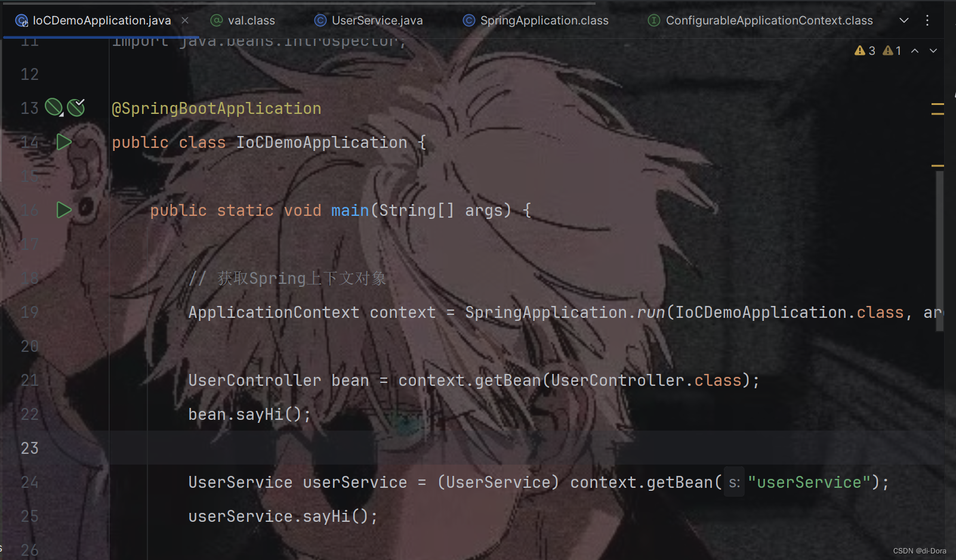Open the ConfigurableApplicationContext.class tab
The width and height of the screenshot is (956, 560).
[x=760, y=20]
